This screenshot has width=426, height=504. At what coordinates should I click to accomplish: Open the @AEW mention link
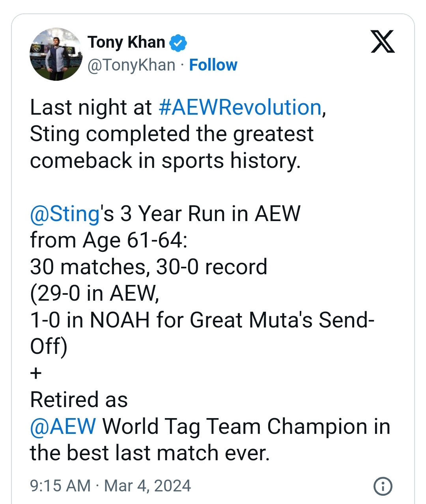(x=63, y=426)
